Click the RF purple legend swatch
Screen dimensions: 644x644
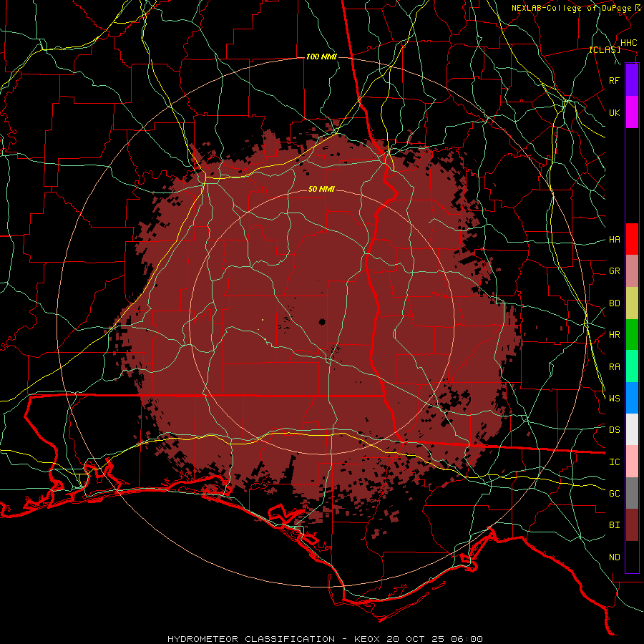click(632, 80)
